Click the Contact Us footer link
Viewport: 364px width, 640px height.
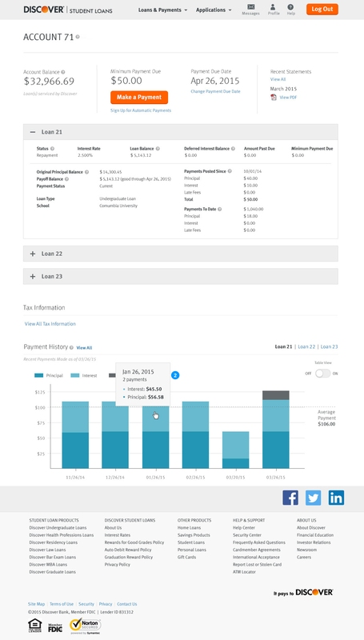point(127,604)
